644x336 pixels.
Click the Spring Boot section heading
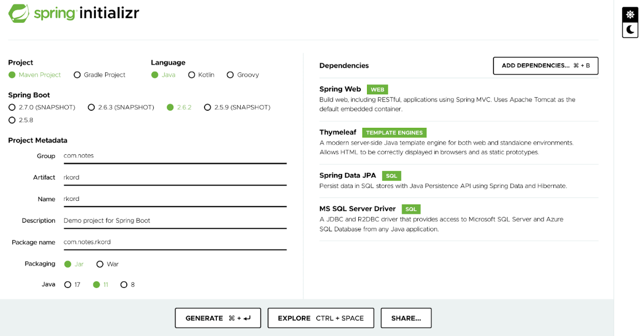pyautogui.click(x=29, y=95)
